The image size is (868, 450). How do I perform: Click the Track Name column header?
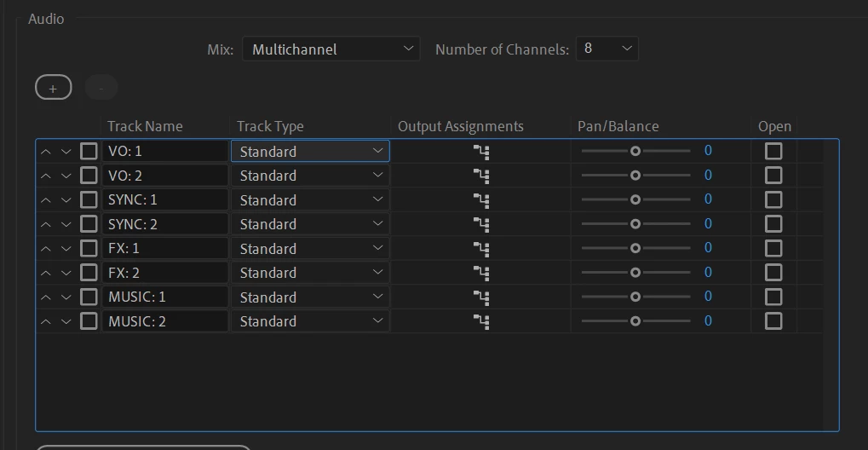pos(145,126)
